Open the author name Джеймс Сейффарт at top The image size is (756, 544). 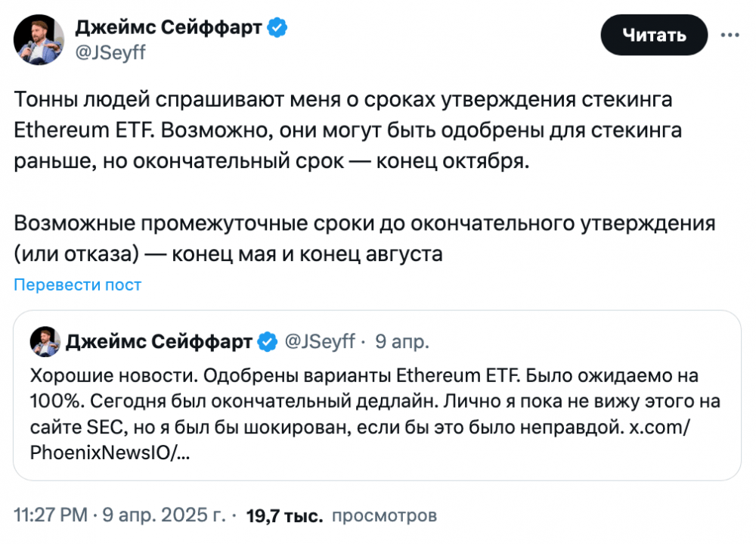click(169, 28)
